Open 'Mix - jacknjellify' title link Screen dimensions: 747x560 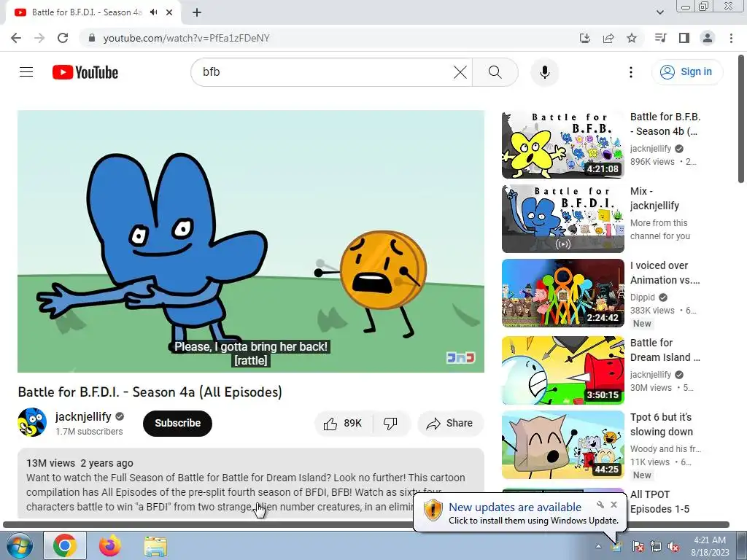tap(654, 198)
